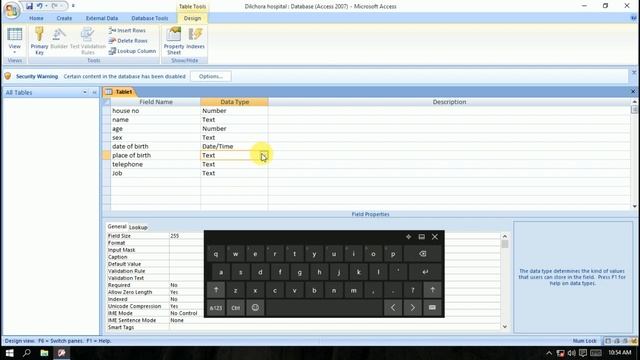Tap the space bar on touch keyboard
640x360 pixels.
coord(324,308)
